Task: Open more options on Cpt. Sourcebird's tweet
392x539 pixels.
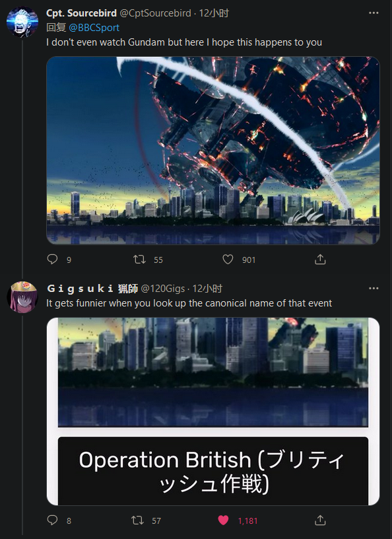Action: tap(374, 13)
